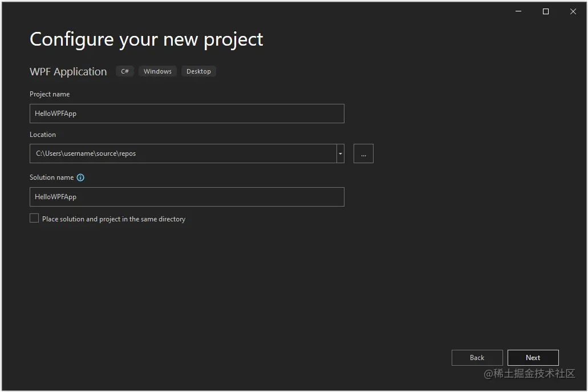Click the Project name label
Image resolution: width=588 pixels, height=392 pixels.
click(x=50, y=94)
